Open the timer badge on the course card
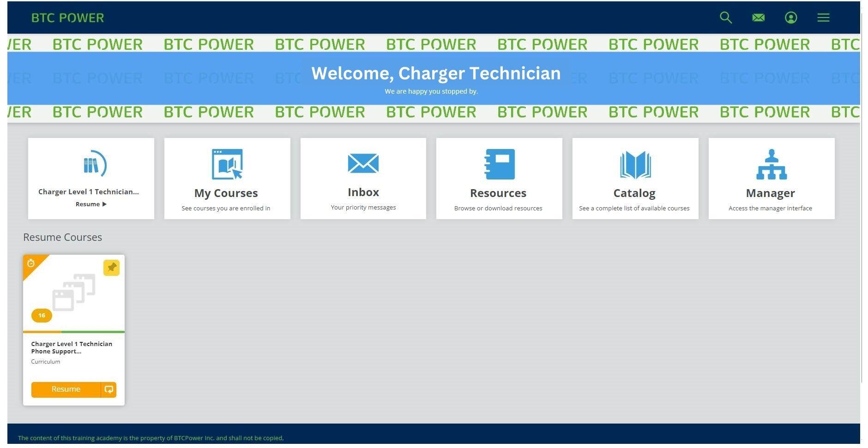 [31, 264]
